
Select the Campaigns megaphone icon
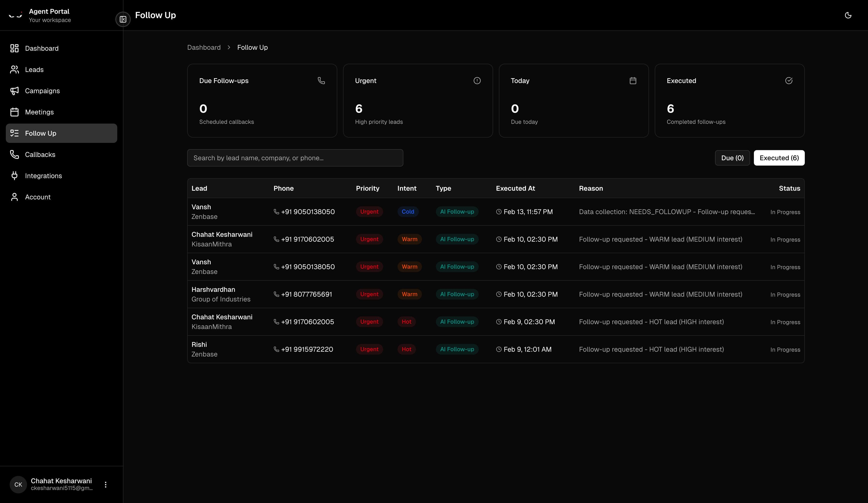[14, 91]
